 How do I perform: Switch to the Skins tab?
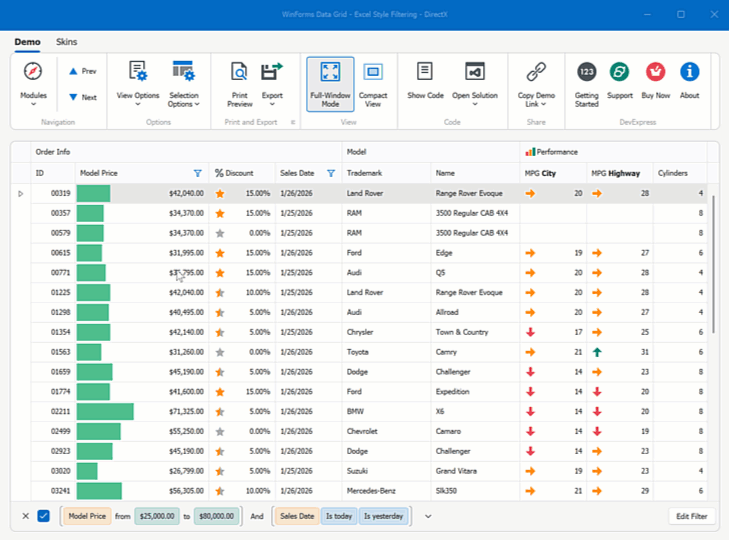(x=66, y=42)
